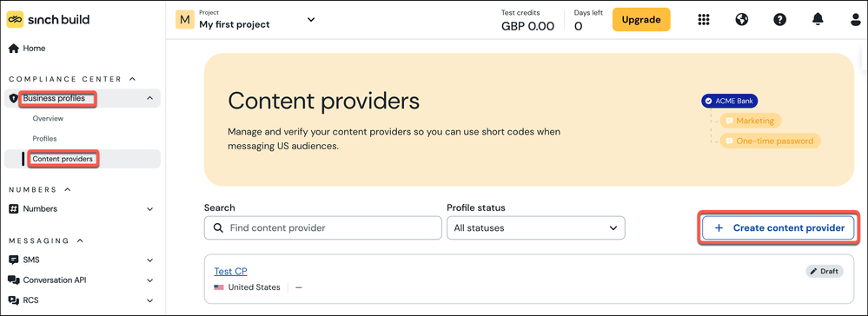Viewport: 868px width, 316px height.
Task: Click the My first project name
Action: click(235, 24)
